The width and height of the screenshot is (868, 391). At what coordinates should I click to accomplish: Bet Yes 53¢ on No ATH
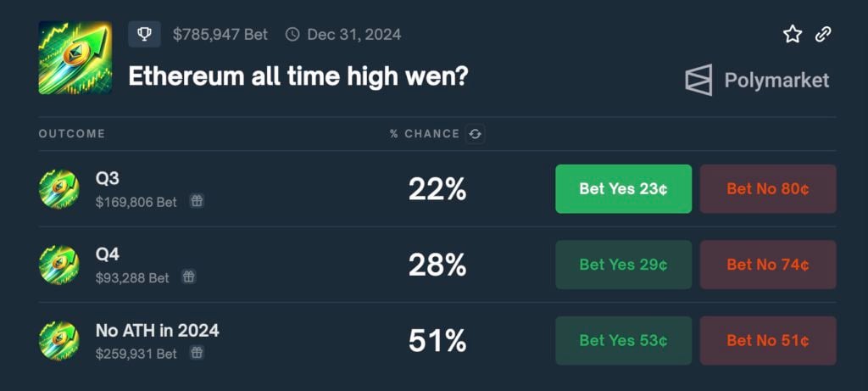[623, 340]
